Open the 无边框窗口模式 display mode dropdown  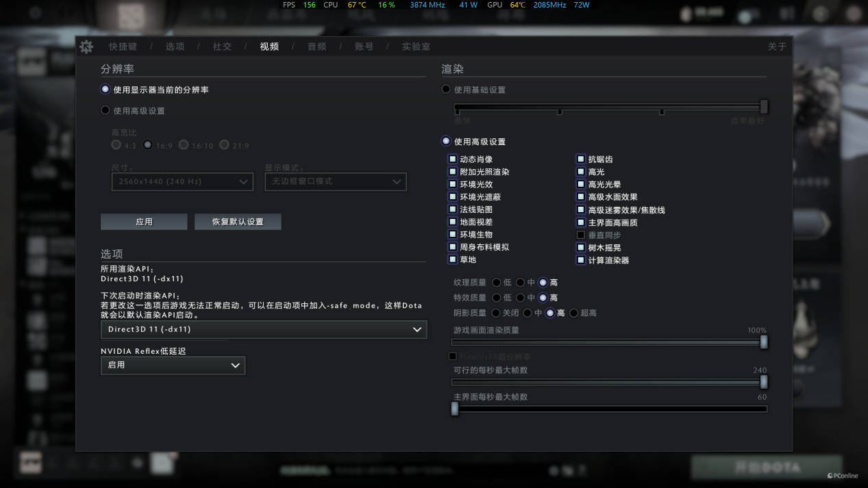tap(336, 181)
